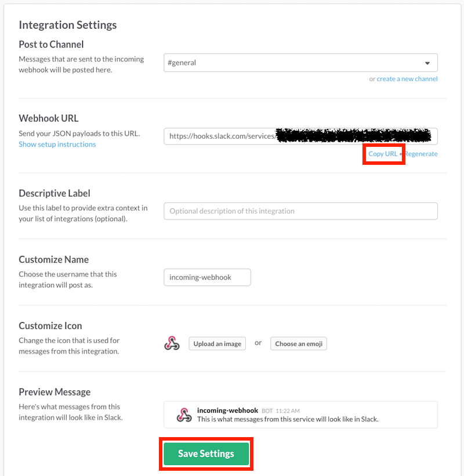This screenshot has width=464, height=476.
Task: Click the Webhook URL section heading
Action: pos(49,118)
